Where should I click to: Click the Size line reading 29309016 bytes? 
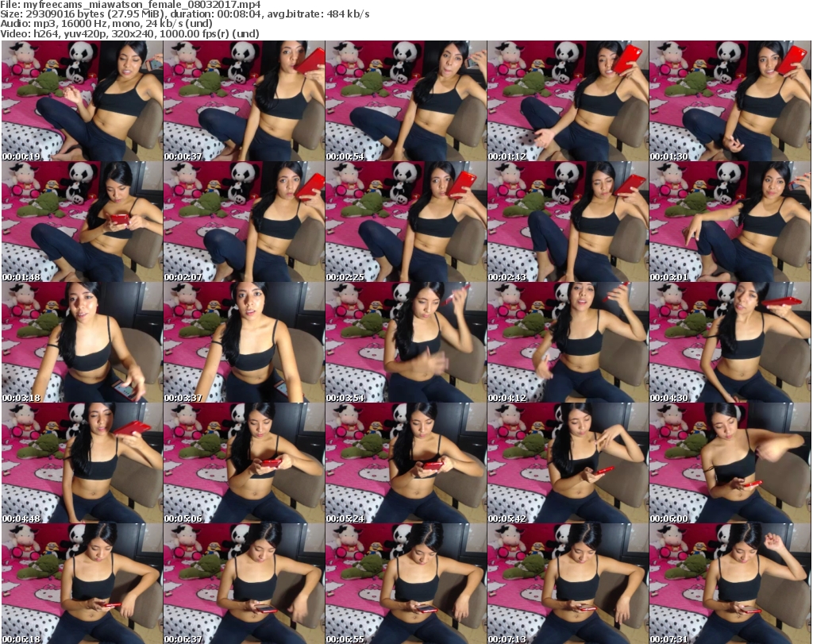pos(184,14)
